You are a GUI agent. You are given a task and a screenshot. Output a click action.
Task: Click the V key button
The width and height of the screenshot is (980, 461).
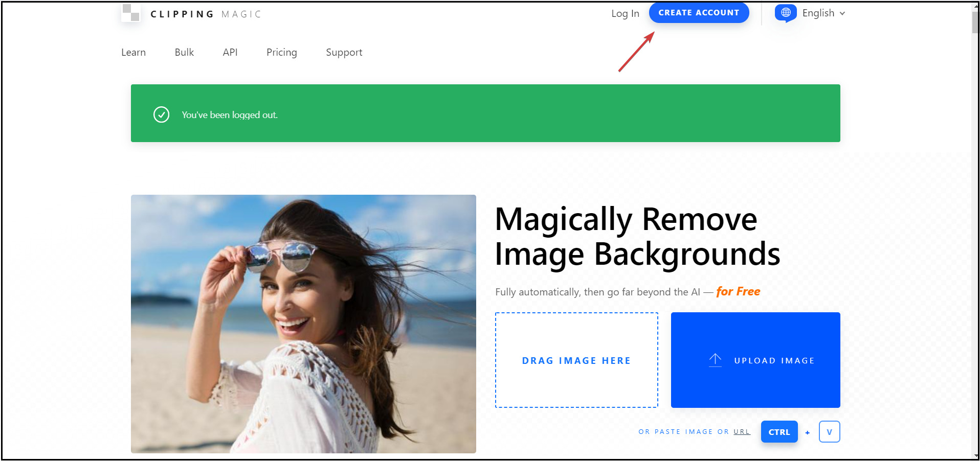click(829, 432)
